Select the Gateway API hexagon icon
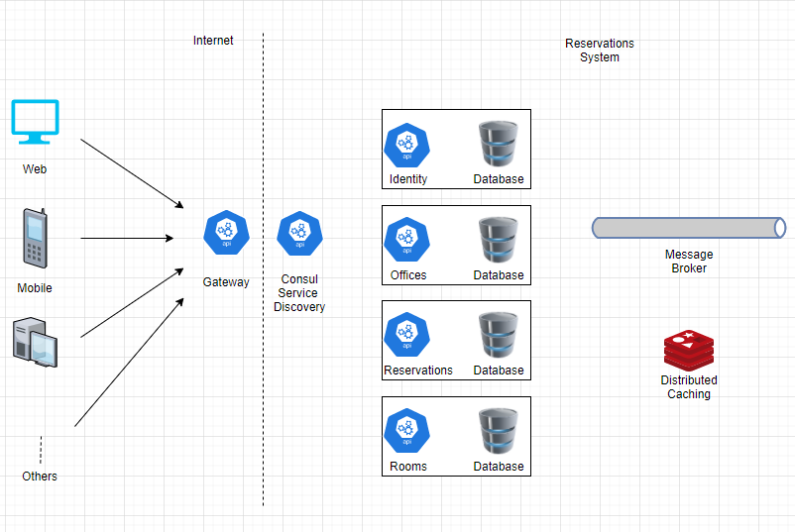The width and height of the screenshot is (795, 532). (x=226, y=233)
